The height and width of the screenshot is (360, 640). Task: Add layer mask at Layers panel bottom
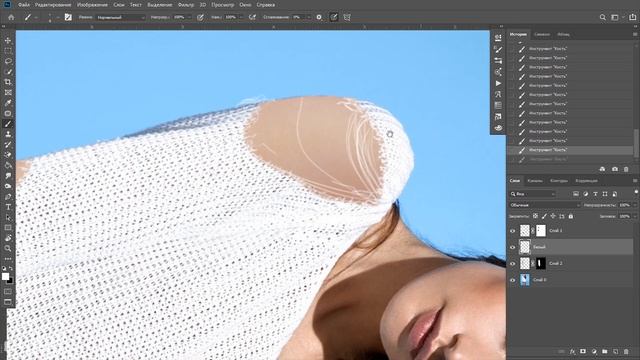tap(583, 351)
